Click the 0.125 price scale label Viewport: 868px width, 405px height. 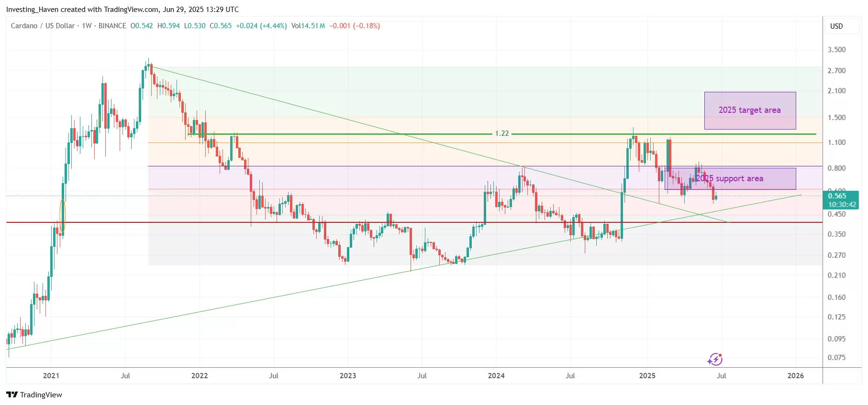837,317
